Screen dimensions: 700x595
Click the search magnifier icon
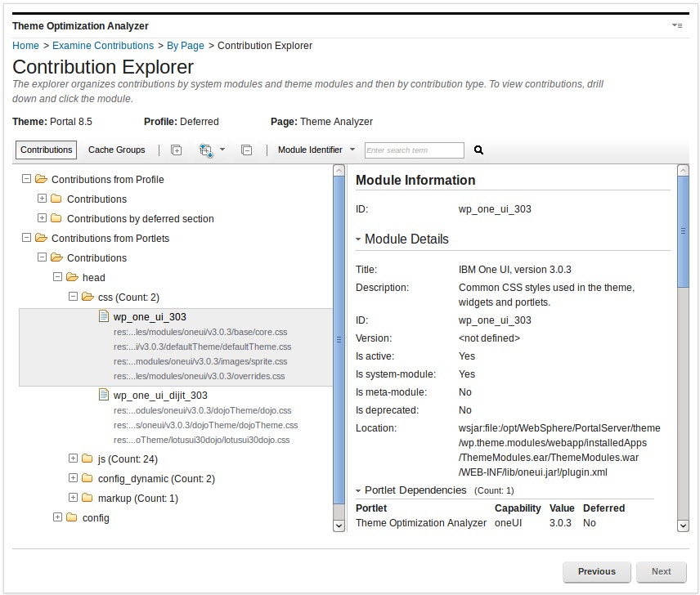click(x=478, y=150)
